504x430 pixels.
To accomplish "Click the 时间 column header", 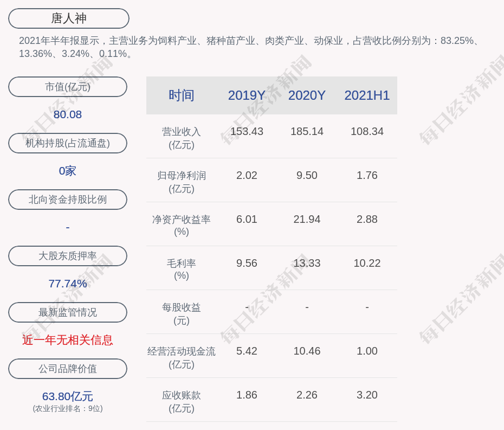I will 182,95.
